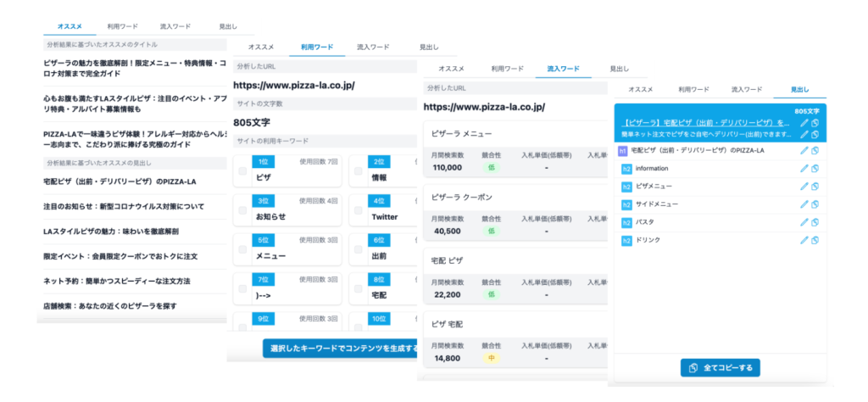Viewport: 868px width, 402px height.
Task: Copy the サイドメニュー heading
Action: (815, 204)
